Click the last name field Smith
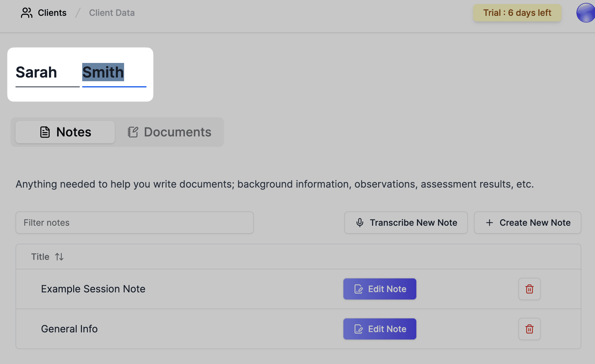The height and width of the screenshot is (364, 595). [x=114, y=73]
